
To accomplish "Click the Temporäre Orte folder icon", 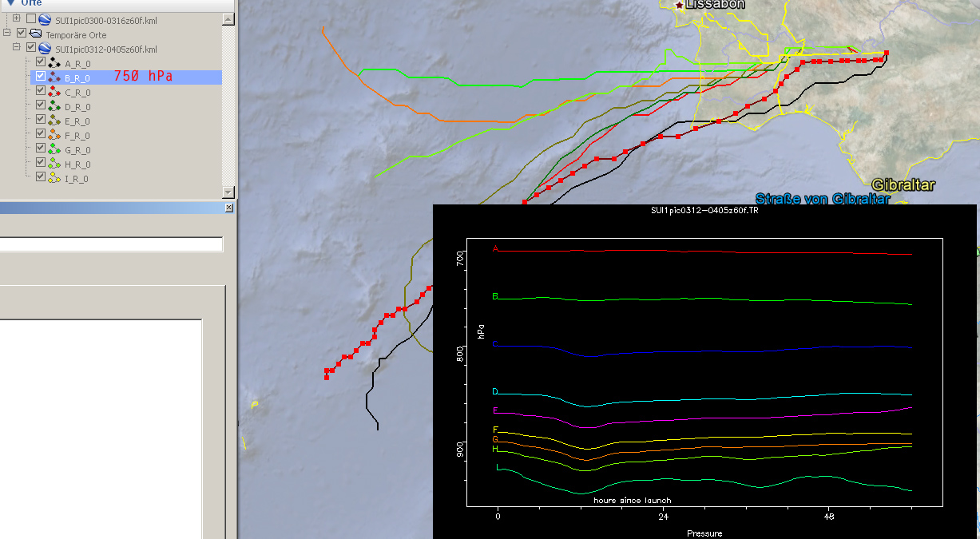I will pos(35,34).
